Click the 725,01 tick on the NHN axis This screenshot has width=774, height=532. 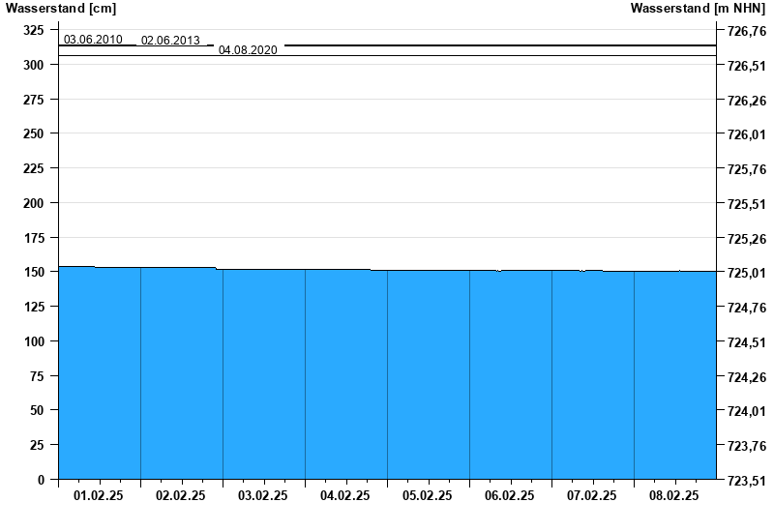click(745, 273)
